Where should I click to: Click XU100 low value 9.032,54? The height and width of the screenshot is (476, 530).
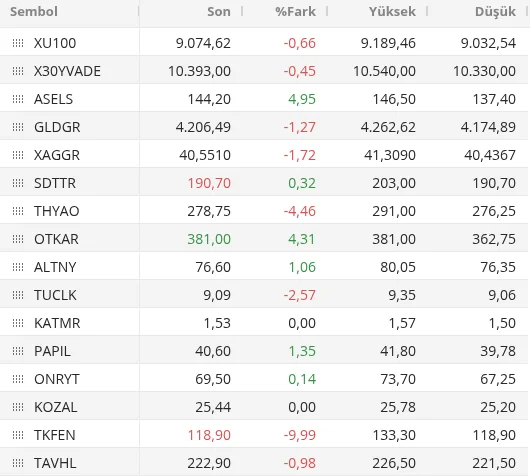click(488, 43)
